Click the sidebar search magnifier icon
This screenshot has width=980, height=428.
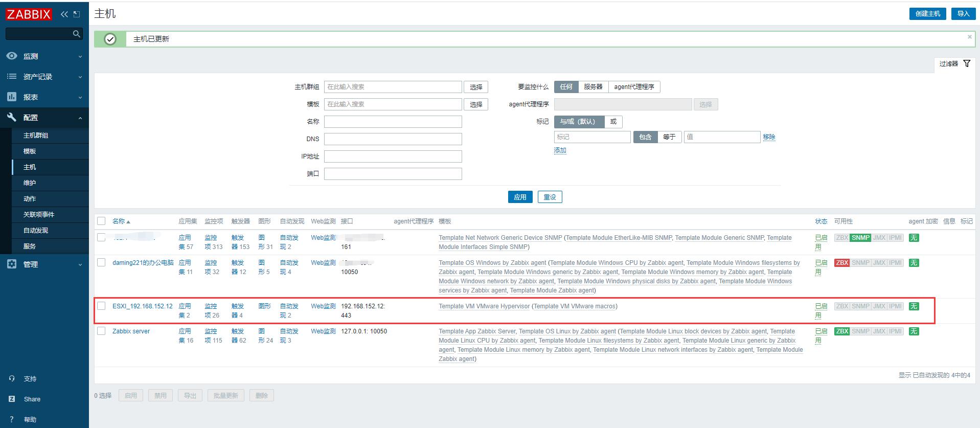click(x=77, y=34)
